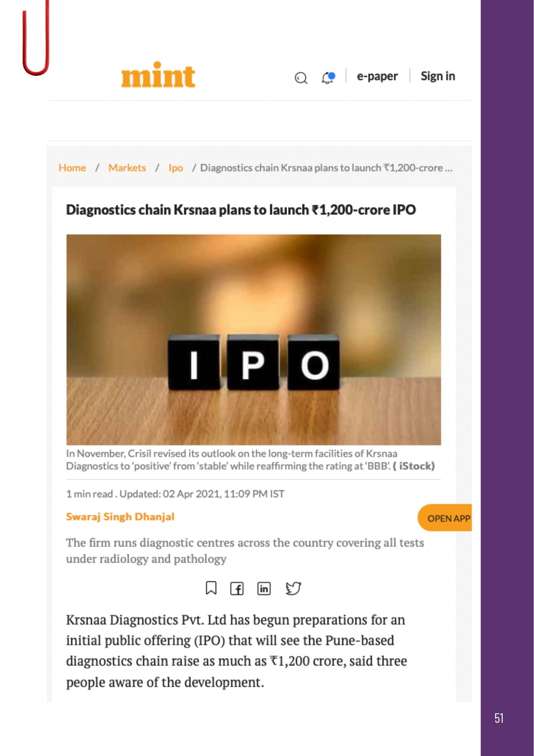Viewport: 534px width, 756px height.
Task: Open the Markets breadcrumb link
Action: tap(127, 167)
